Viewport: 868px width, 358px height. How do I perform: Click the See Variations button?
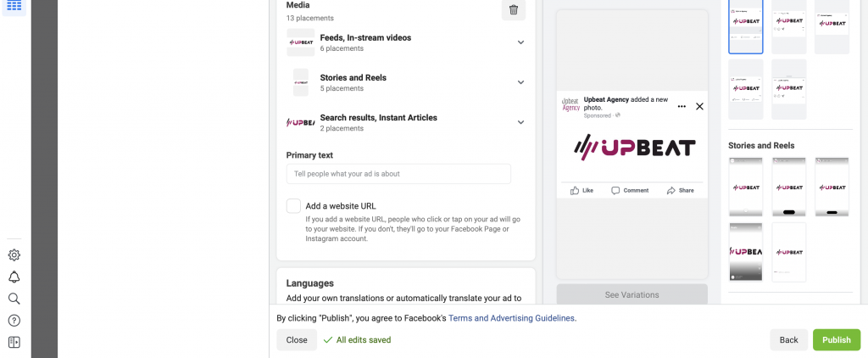(x=632, y=294)
